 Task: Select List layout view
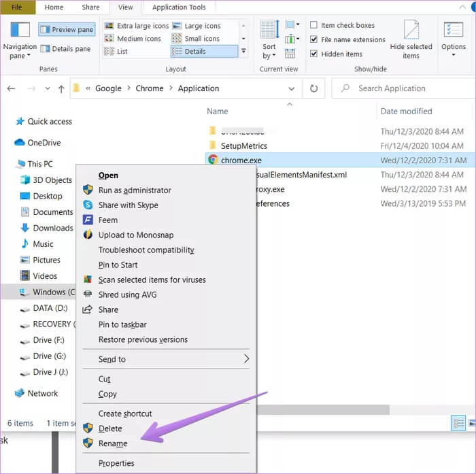click(116, 51)
